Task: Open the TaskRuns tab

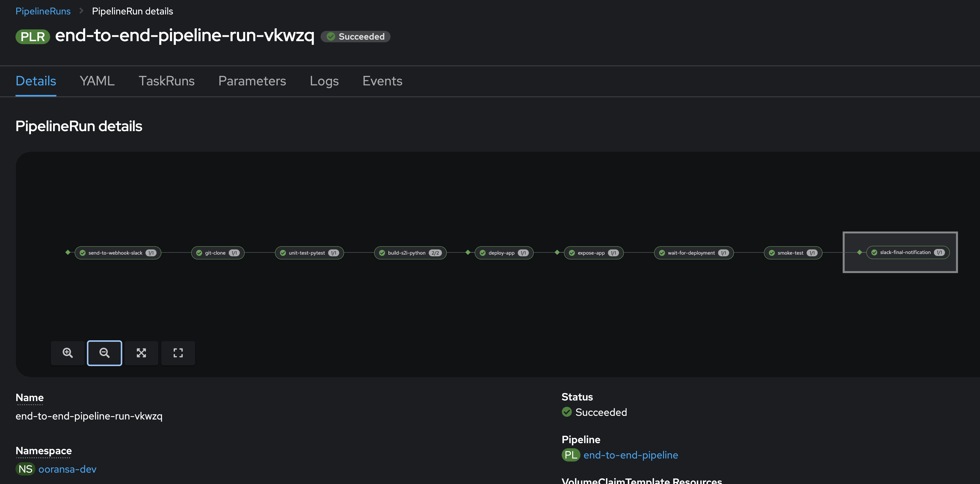Action: [166, 81]
